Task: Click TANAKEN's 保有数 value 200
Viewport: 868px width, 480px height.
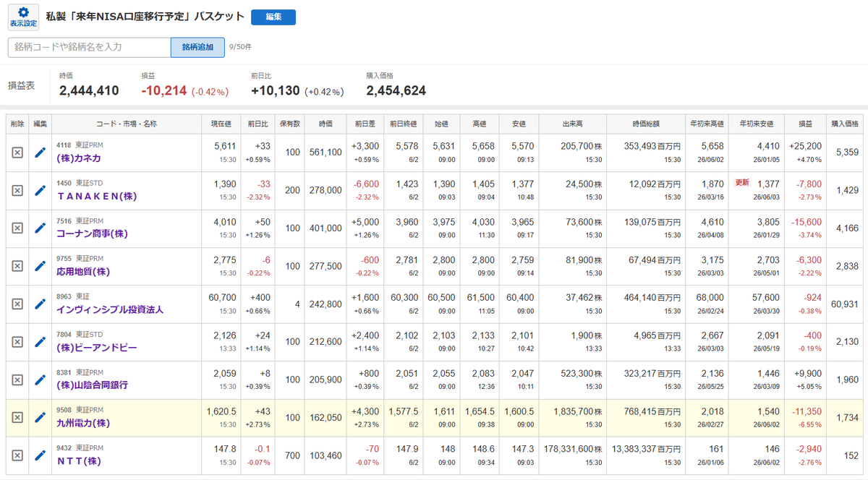Action: pyautogui.click(x=292, y=190)
